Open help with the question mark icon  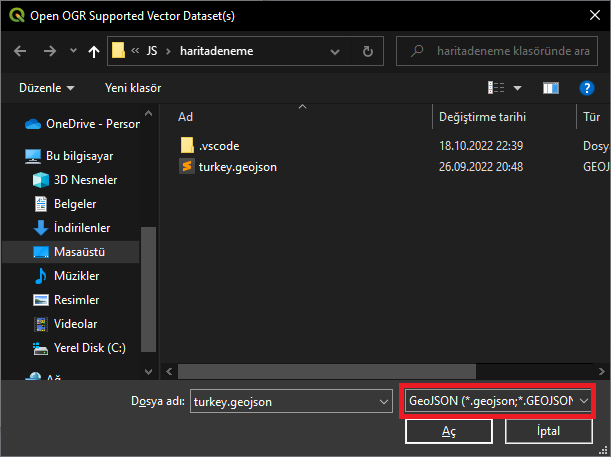[x=586, y=88]
